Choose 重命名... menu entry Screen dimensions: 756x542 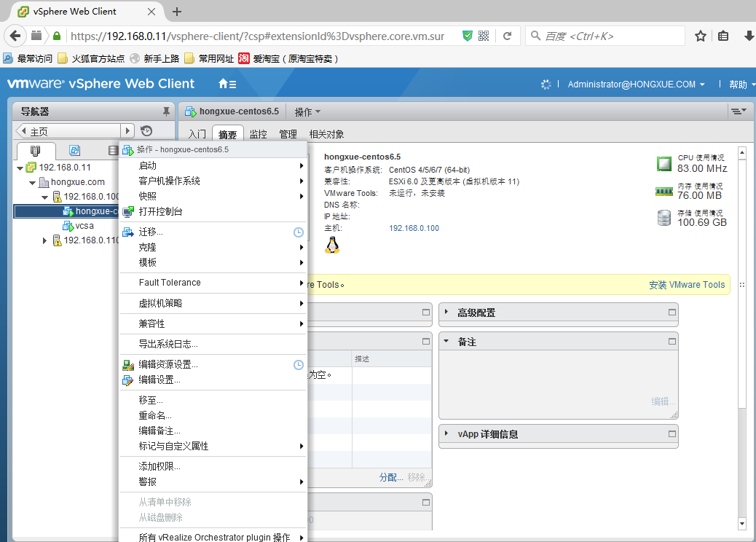coord(213,416)
